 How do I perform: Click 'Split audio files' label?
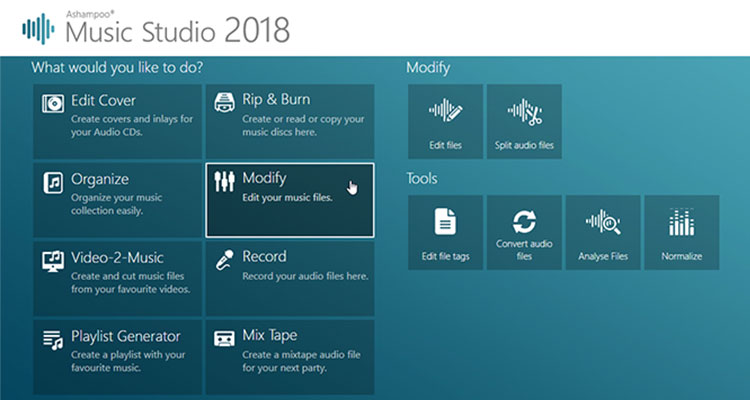(x=524, y=145)
